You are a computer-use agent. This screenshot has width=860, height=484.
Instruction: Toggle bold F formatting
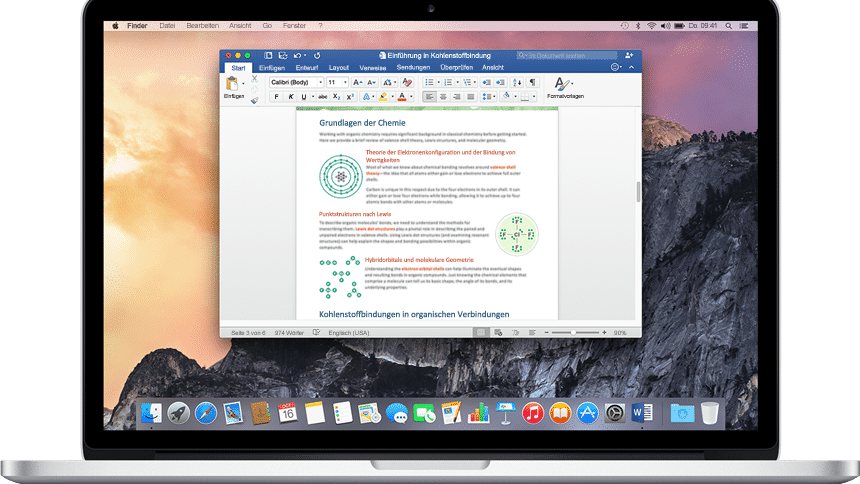(x=276, y=97)
